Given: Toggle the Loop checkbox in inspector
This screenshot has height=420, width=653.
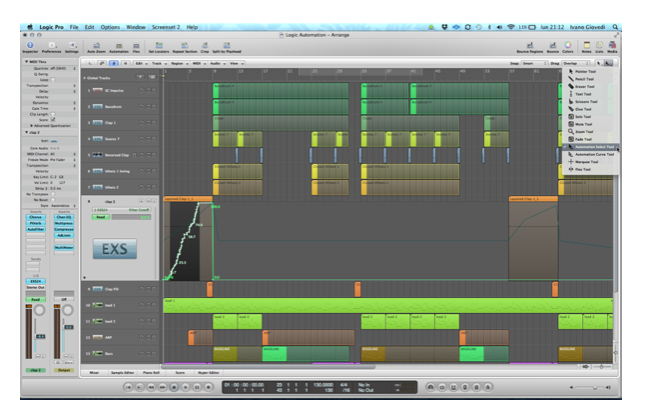Looking at the screenshot, I should 53,80.
